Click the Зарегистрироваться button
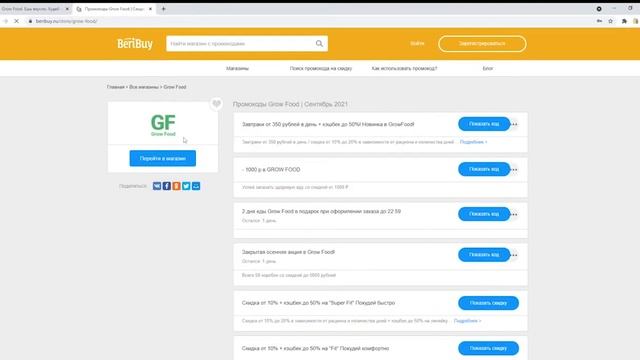 (x=482, y=43)
